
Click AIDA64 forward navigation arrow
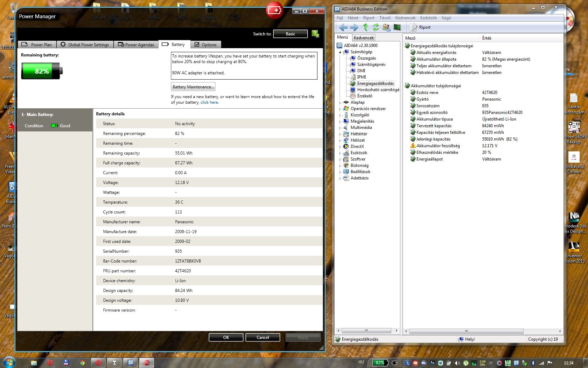(x=354, y=27)
